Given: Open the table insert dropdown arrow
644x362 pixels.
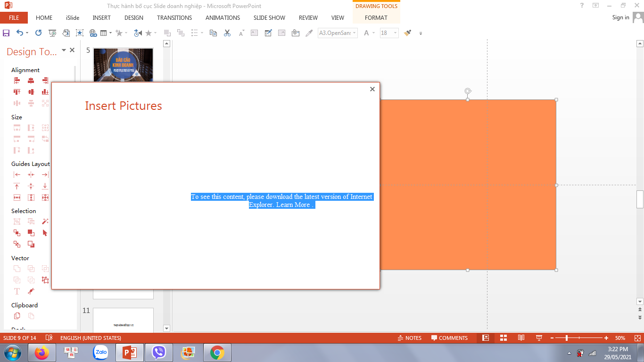Looking at the screenshot, I should click(110, 33).
